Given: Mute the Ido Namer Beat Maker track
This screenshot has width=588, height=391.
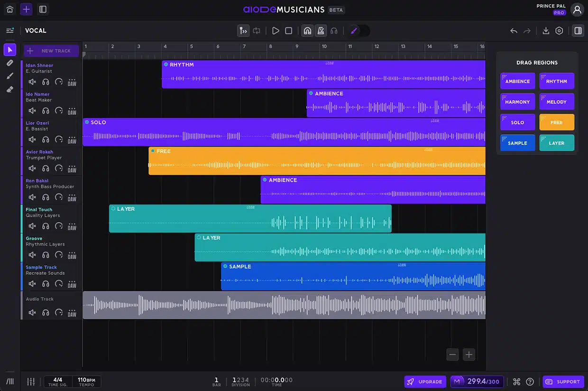Looking at the screenshot, I should click(32, 111).
